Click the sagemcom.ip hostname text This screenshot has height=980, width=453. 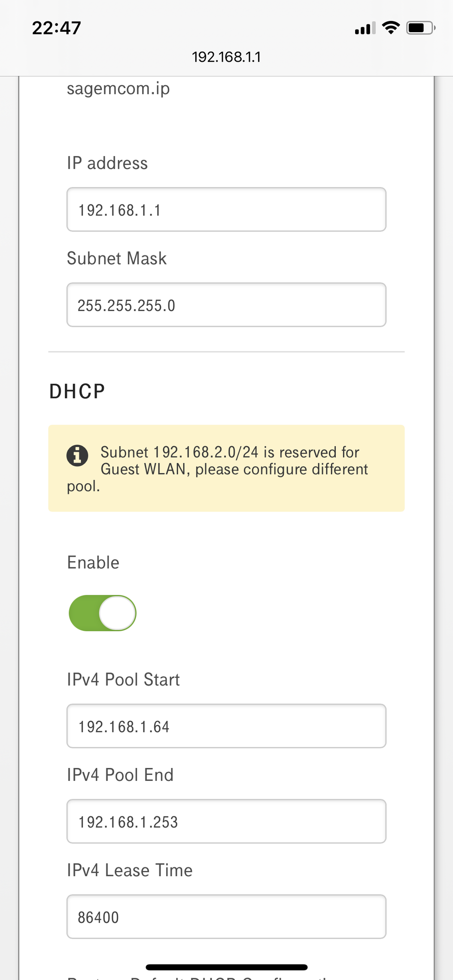(x=118, y=88)
